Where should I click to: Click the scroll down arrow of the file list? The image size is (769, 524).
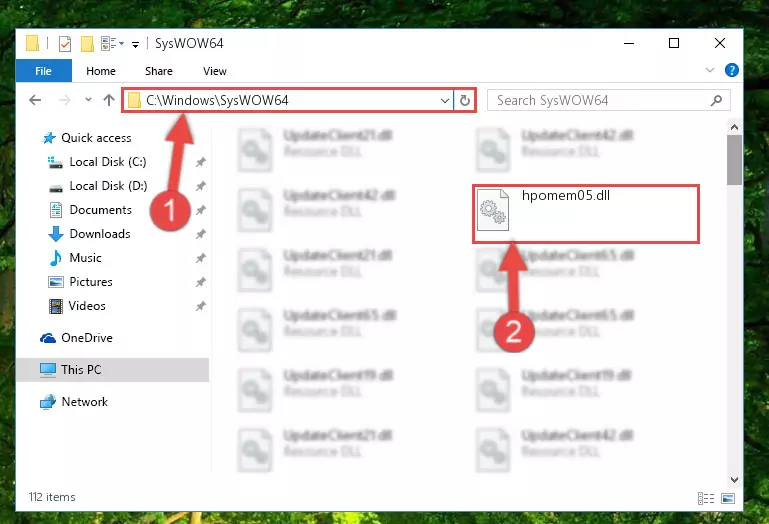pos(734,480)
